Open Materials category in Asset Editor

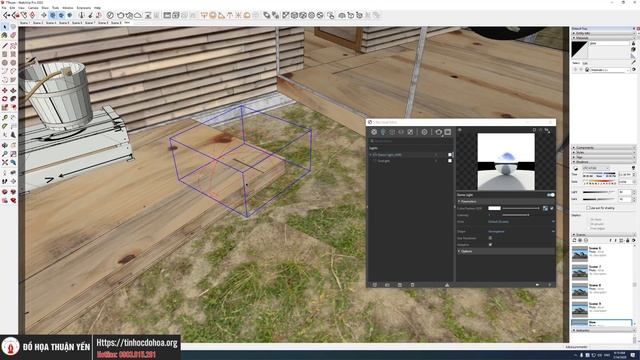point(374,132)
